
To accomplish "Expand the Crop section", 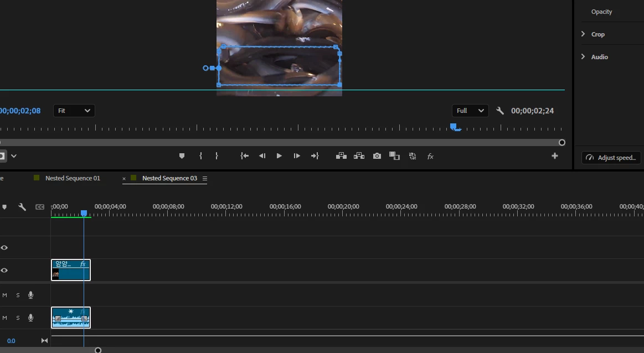I will 583,34.
